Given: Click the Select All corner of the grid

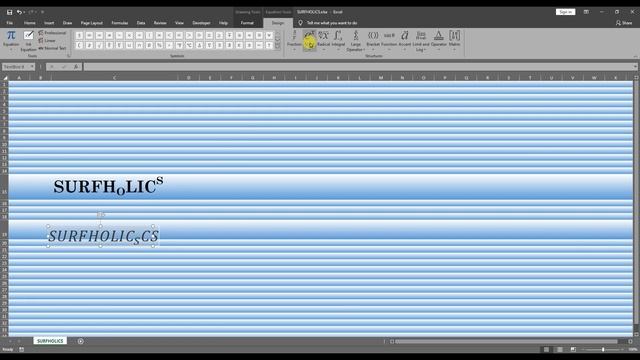Looking at the screenshot, I should tap(5, 78).
